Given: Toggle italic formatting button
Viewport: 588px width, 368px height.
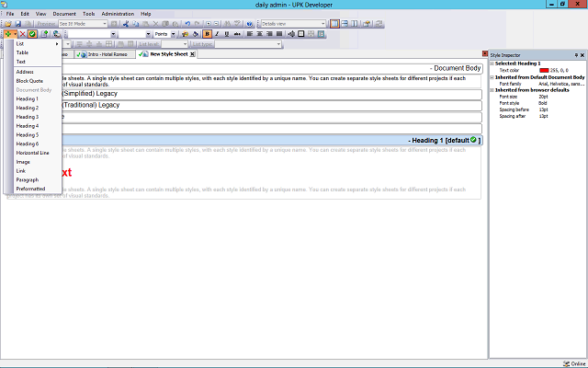Looking at the screenshot, I should coord(217,34).
